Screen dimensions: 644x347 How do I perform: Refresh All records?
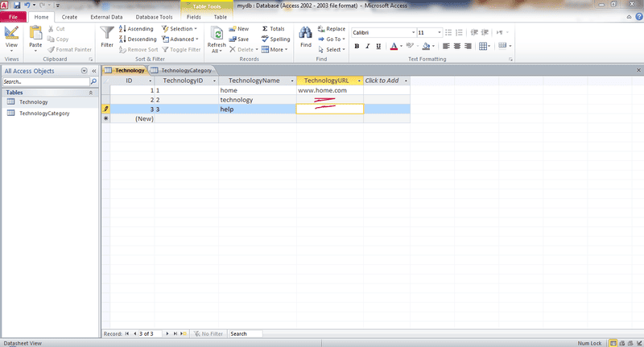pos(217,39)
